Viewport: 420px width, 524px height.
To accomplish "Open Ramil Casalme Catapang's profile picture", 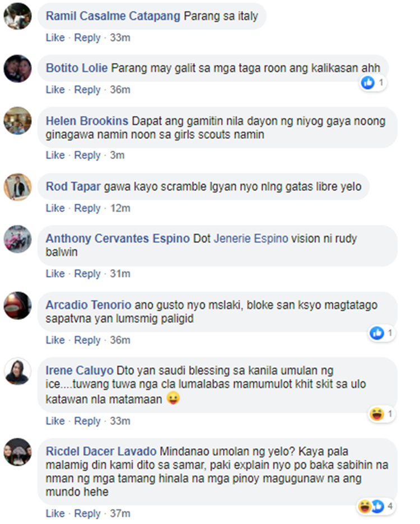I will point(18,16).
